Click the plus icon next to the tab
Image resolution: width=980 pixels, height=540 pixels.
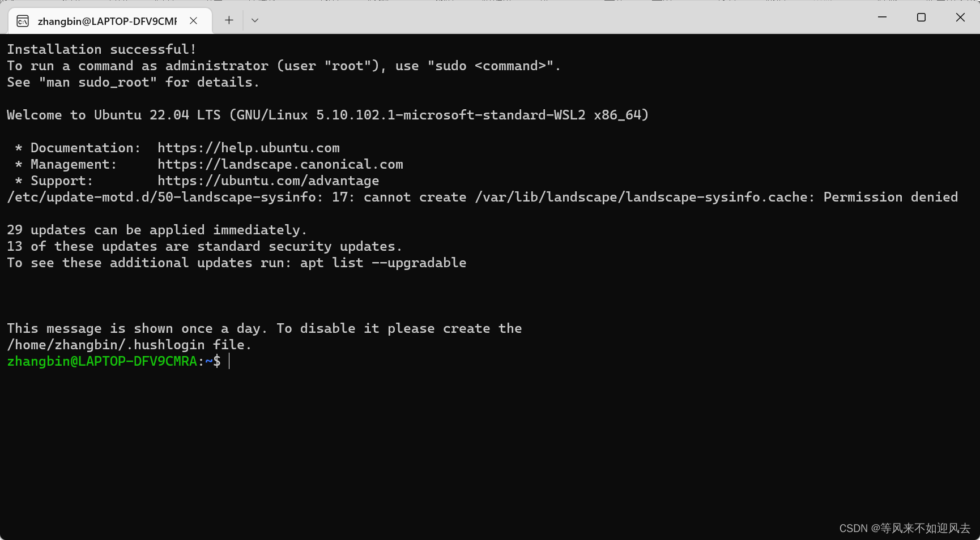point(229,20)
